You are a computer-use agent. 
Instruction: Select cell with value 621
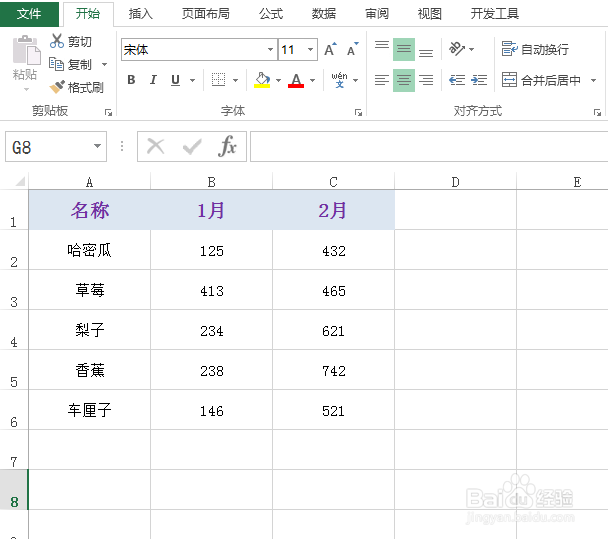click(333, 330)
